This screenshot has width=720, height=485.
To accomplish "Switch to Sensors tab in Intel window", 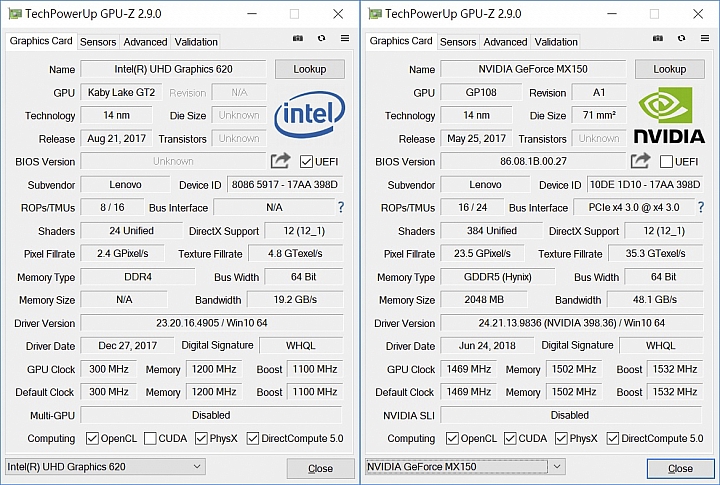I will tap(98, 42).
